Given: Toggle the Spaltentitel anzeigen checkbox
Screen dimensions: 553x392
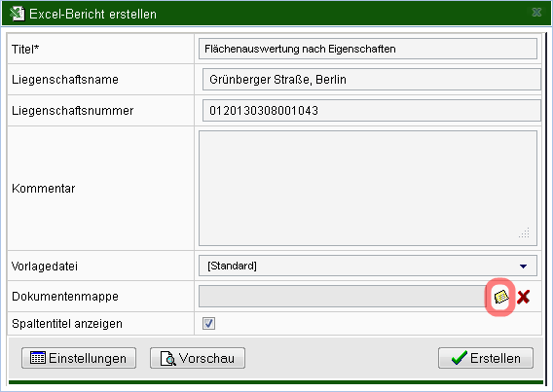Looking at the screenshot, I should pyautogui.click(x=208, y=323).
